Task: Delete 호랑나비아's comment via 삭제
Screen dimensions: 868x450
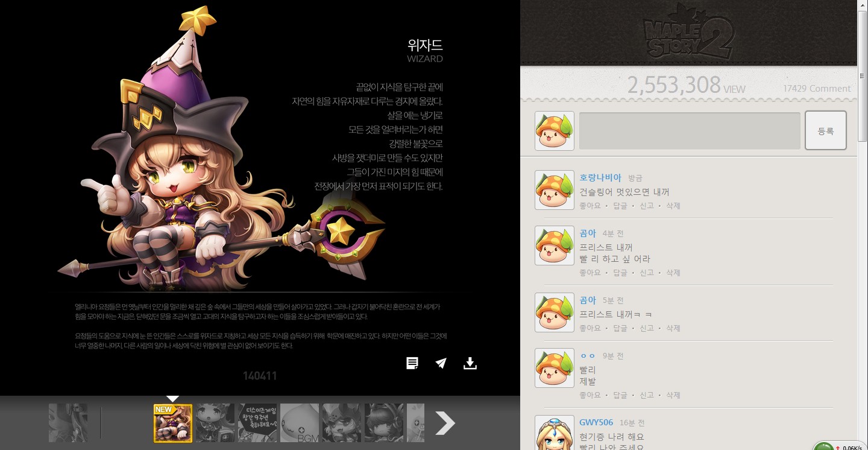Action: click(673, 206)
